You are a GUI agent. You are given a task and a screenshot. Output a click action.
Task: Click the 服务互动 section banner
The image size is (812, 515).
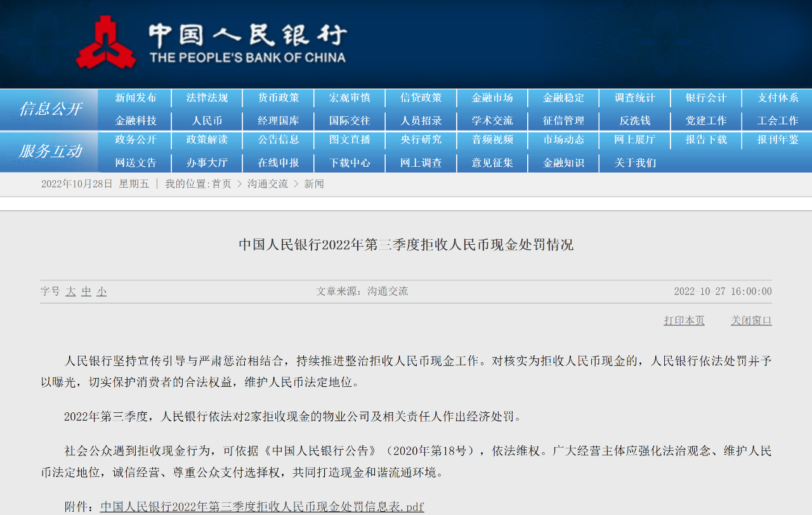(x=49, y=152)
